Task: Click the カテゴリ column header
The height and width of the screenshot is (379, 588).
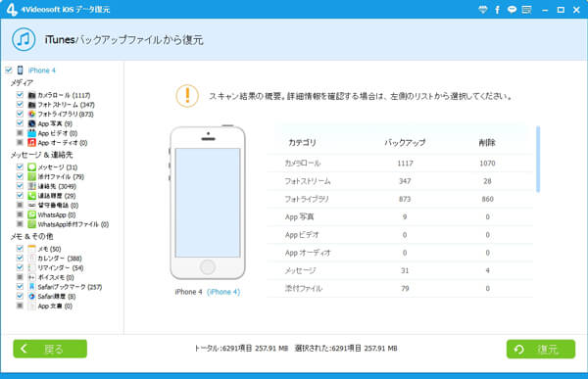Action: coord(302,143)
